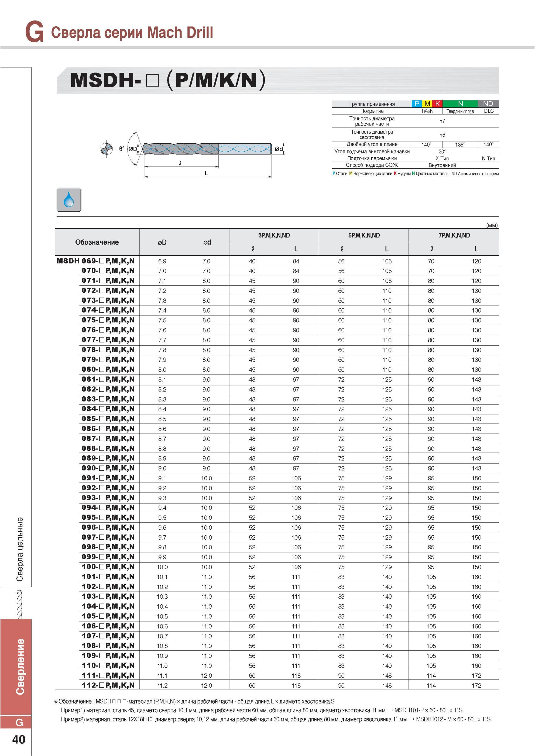Click the red K application group swatch
Viewport: 535px width, 756px height.
(x=437, y=104)
